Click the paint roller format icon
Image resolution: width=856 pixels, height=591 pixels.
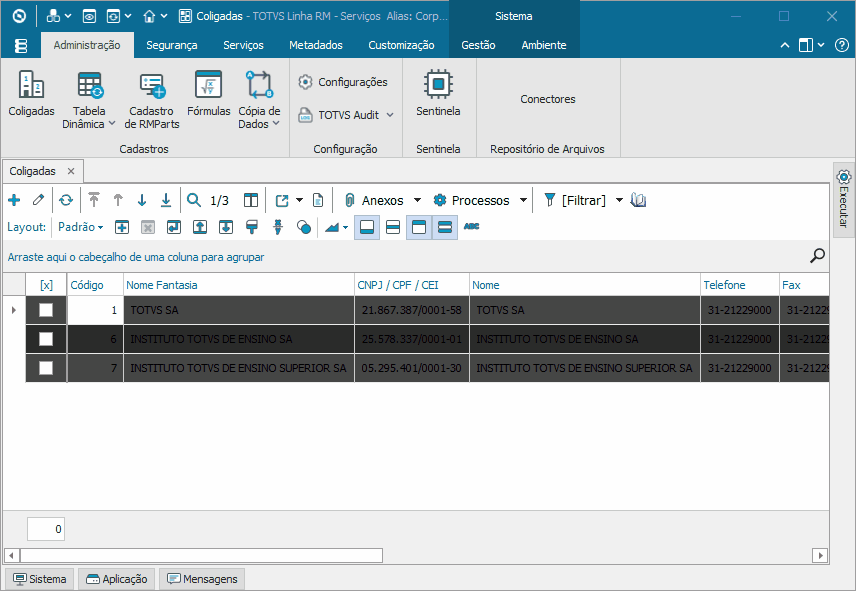point(252,227)
